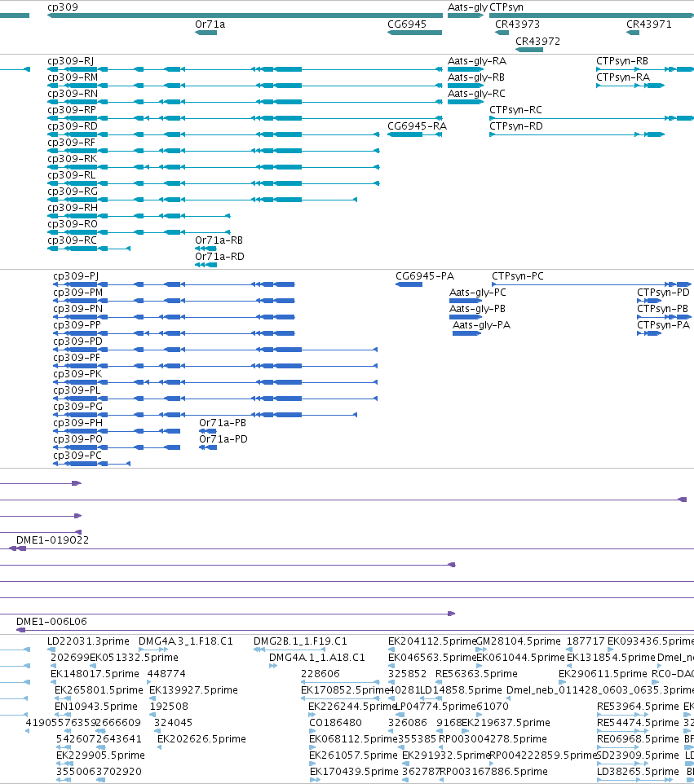Screen dimensions: 694x784
Task: Select the Or71a gene label
Action: click(210, 24)
